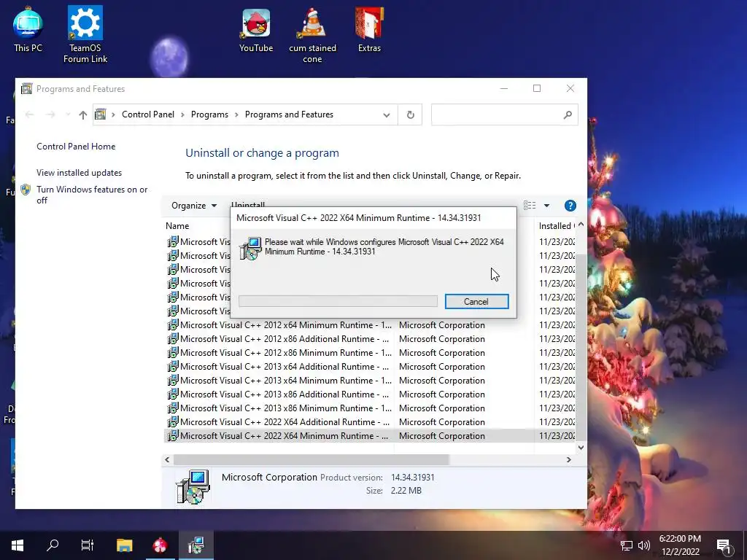Open View installed updates link

point(79,173)
